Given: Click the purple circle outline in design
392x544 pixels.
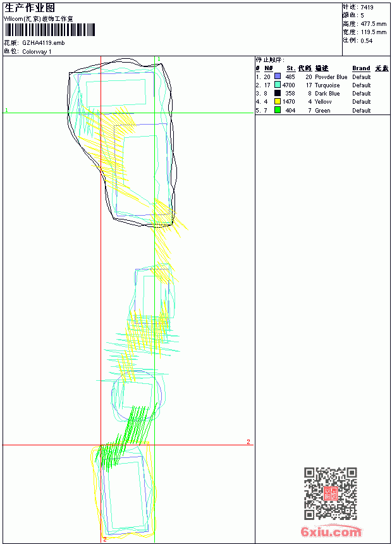Looking at the screenshot, I should 137,396.
